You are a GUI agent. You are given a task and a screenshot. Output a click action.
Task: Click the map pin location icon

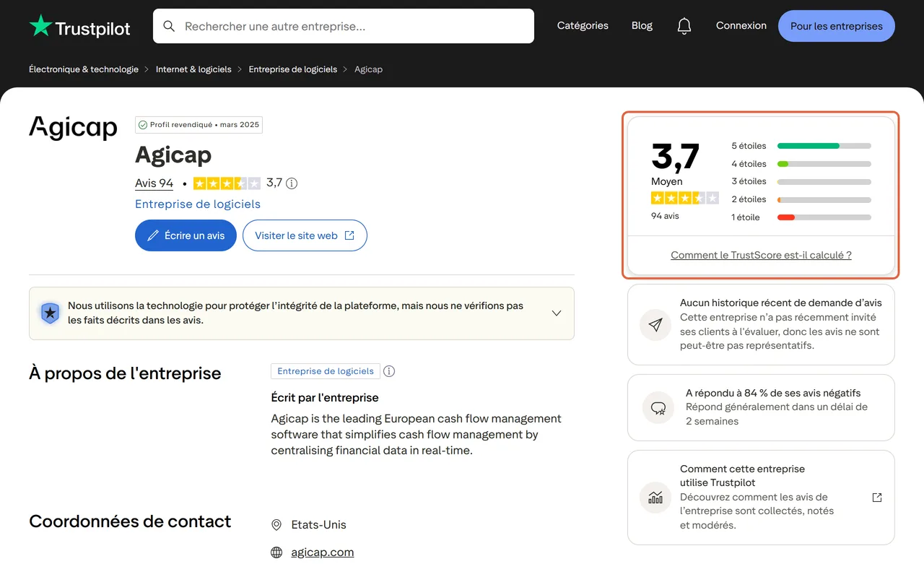point(276,525)
